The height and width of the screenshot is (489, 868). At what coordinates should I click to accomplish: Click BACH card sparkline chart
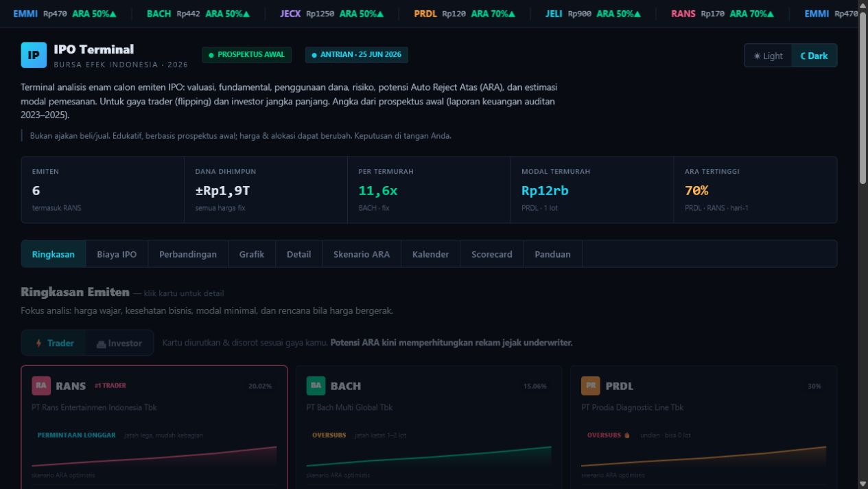pyautogui.click(x=429, y=457)
